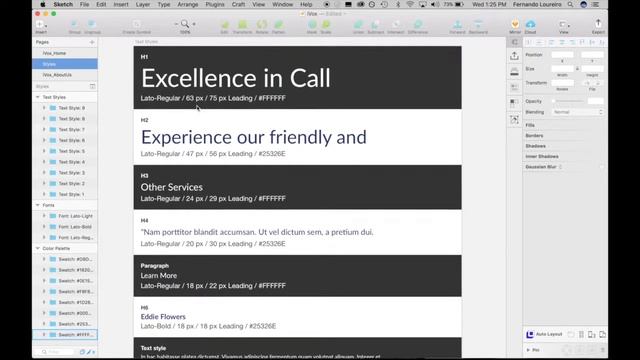Select the Edit tool icon
640x360 pixels.
pyautogui.click(x=224, y=25)
